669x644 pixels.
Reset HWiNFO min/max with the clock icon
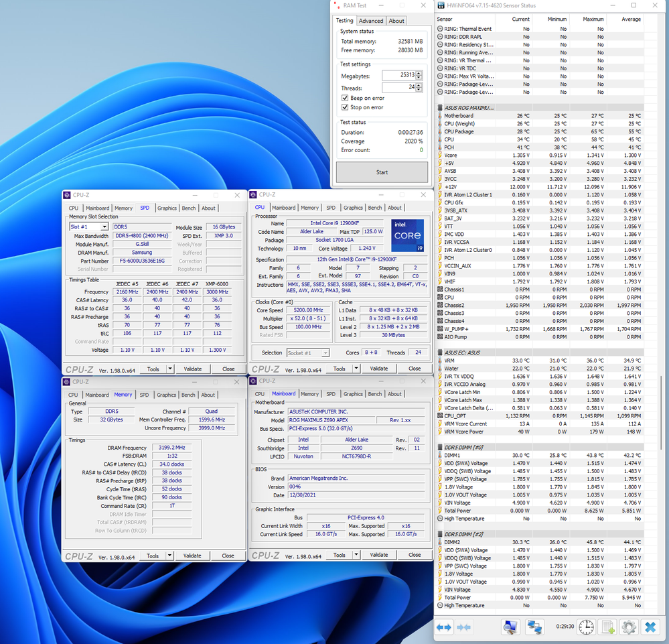(586, 627)
